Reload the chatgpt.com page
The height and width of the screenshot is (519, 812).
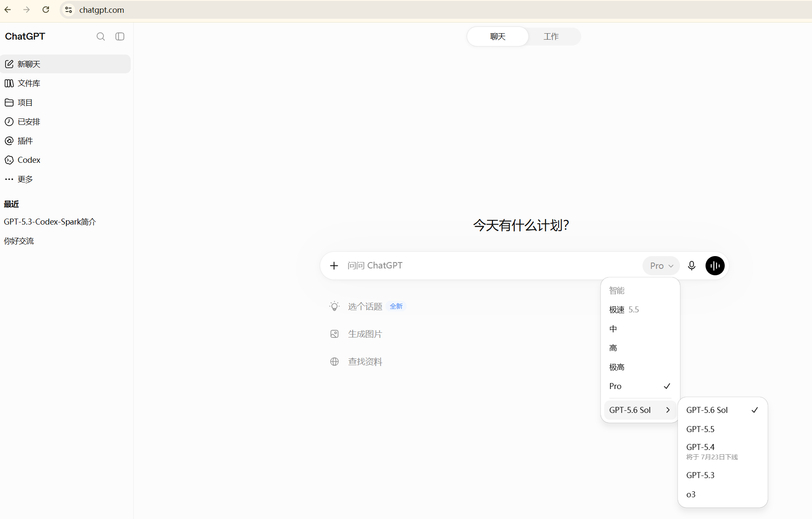click(46, 10)
